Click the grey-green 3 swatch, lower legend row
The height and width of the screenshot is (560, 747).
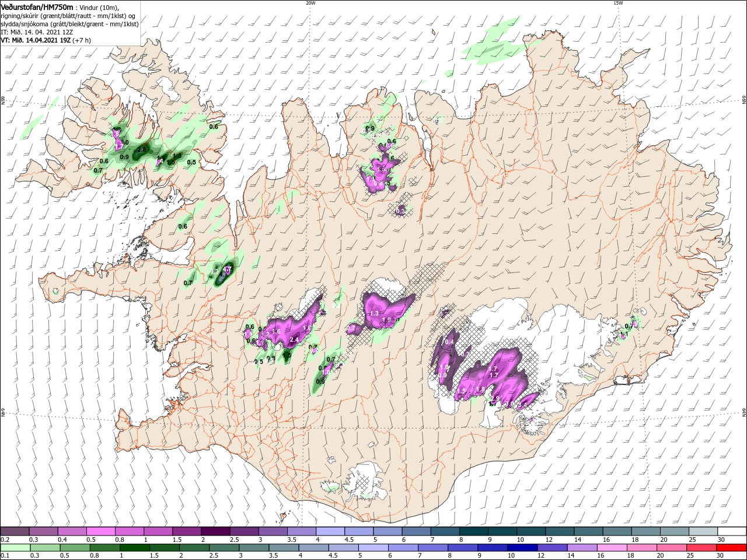tap(254, 548)
